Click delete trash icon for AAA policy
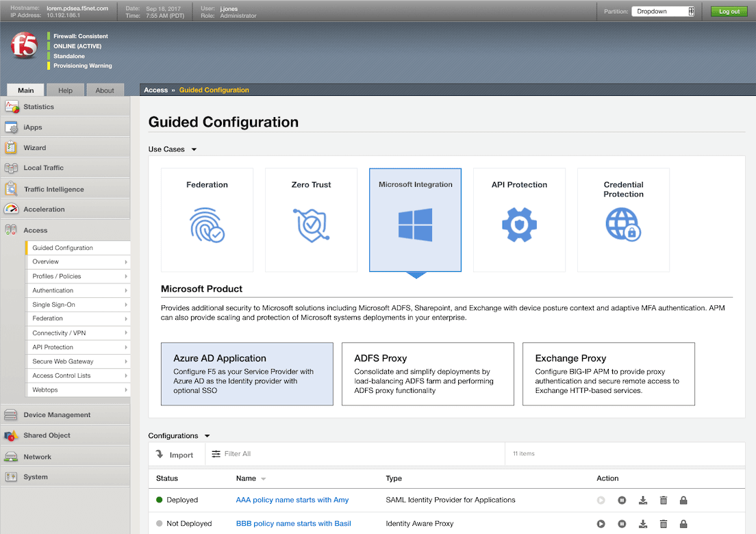Screen dimensions: 756x534 [663, 500]
